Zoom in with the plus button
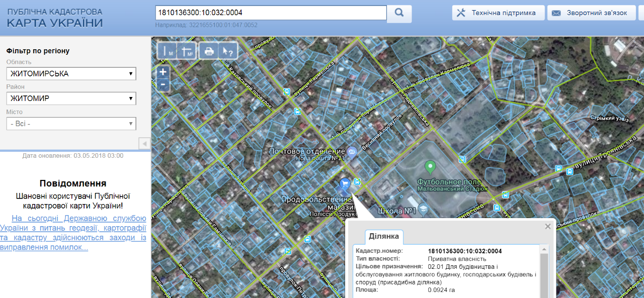Viewport: 644px width, 298px height. pos(163,72)
